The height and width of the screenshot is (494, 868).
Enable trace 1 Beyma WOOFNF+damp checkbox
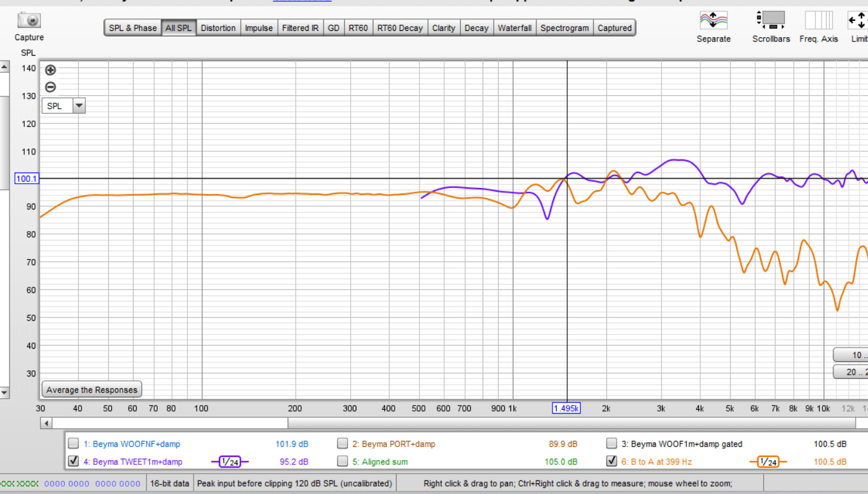pos(74,443)
